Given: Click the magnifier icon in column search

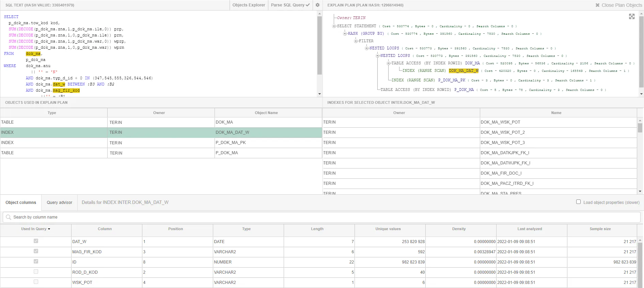Looking at the screenshot, I should (x=9, y=217).
